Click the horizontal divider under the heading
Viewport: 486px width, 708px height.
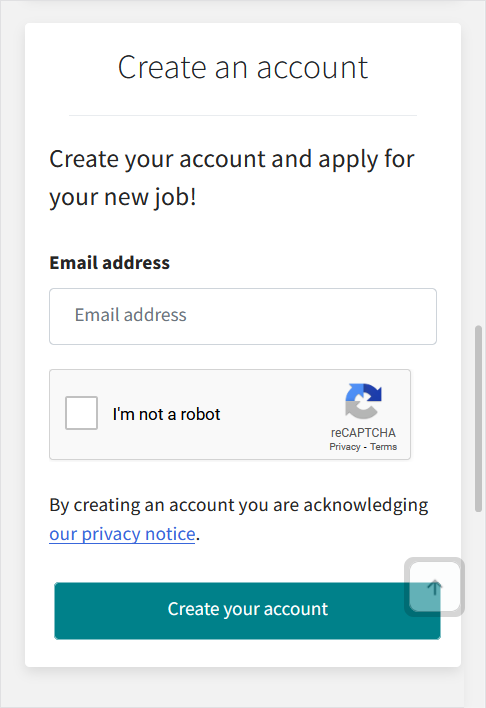[243, 116]
